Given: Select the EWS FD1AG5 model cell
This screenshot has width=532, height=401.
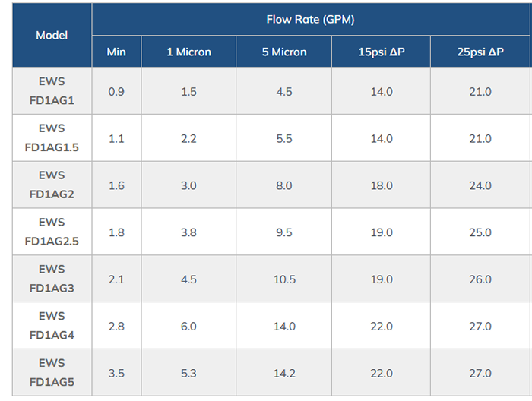Looking at the screenshot, I should (x=52, y=373).
